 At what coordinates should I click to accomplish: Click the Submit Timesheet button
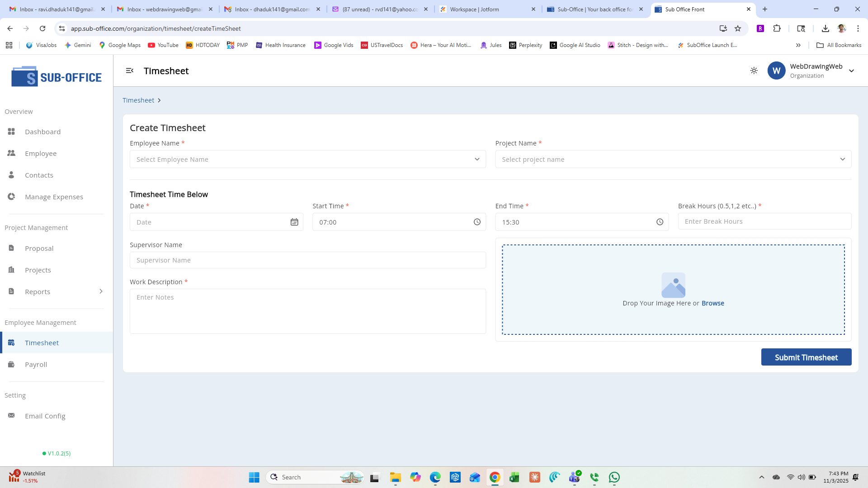tap(806, 357)
